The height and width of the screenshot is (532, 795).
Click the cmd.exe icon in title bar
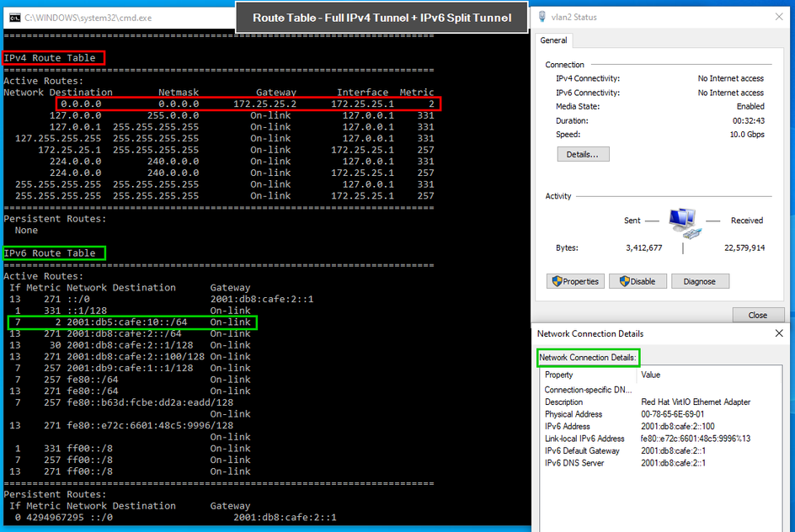[x=14, y=18]
